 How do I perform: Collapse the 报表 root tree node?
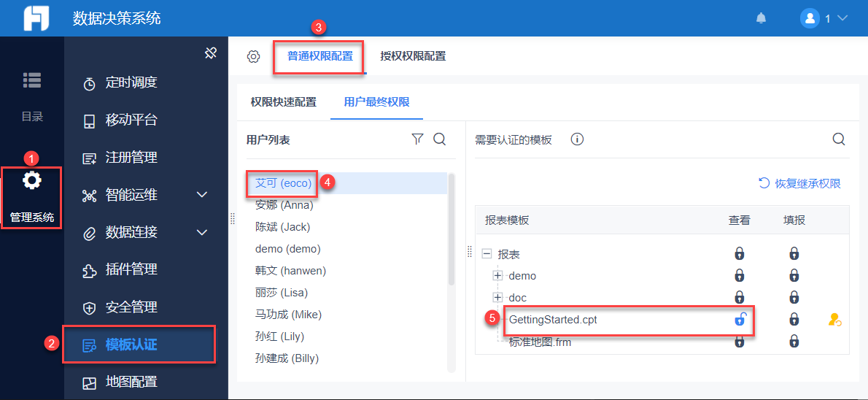coord(487,254)
